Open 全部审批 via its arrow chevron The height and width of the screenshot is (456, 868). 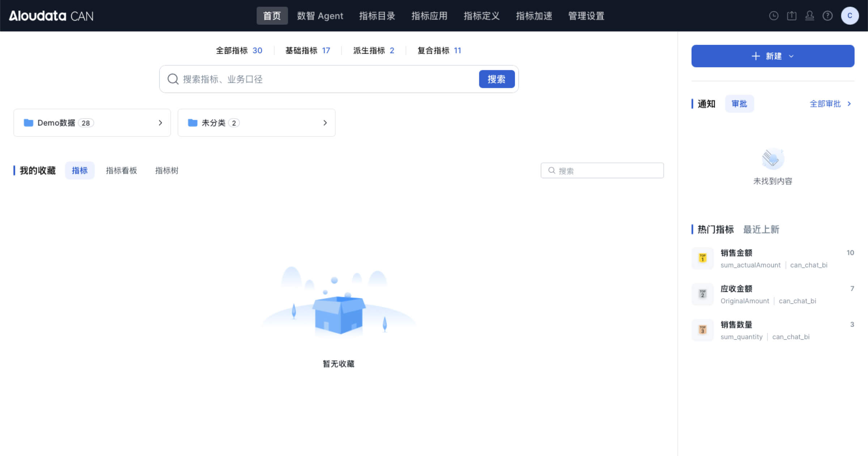849,104
